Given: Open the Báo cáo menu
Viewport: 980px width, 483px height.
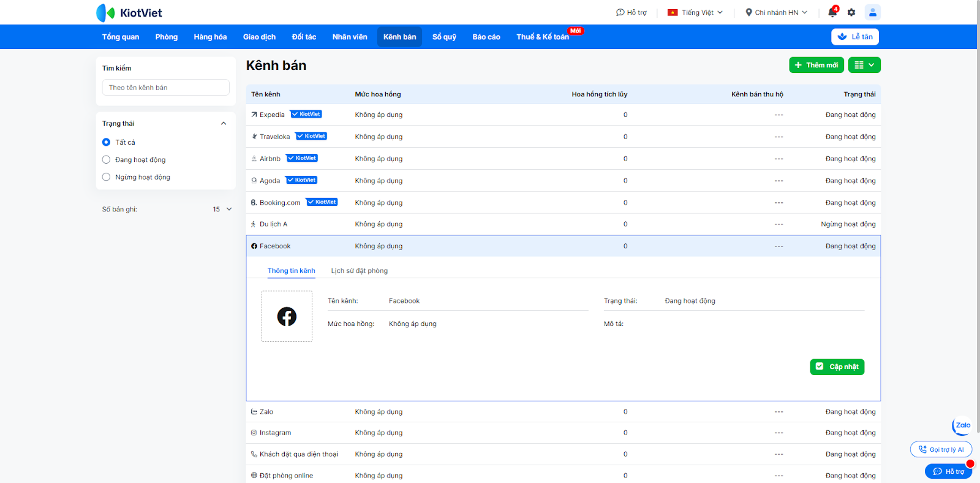Looking at the screenshot, I should (x=486, y=37).
